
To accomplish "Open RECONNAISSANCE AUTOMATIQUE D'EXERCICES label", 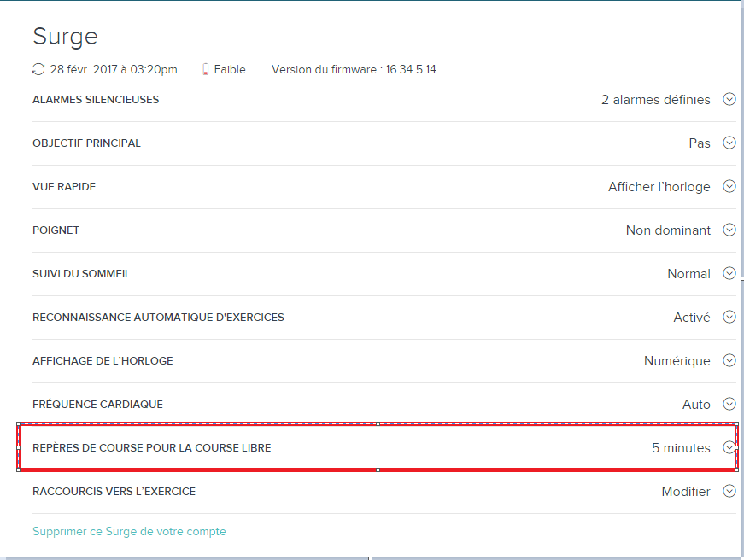I will [158, 318].
